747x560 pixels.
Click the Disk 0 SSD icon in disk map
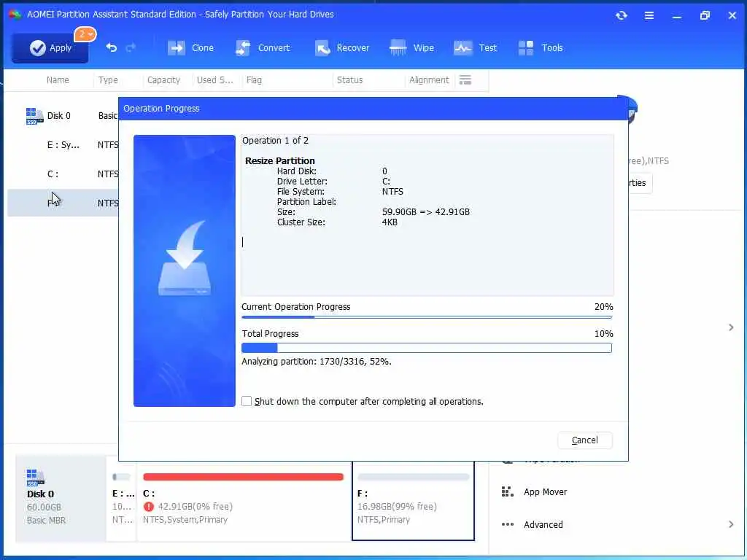point(35,478)
